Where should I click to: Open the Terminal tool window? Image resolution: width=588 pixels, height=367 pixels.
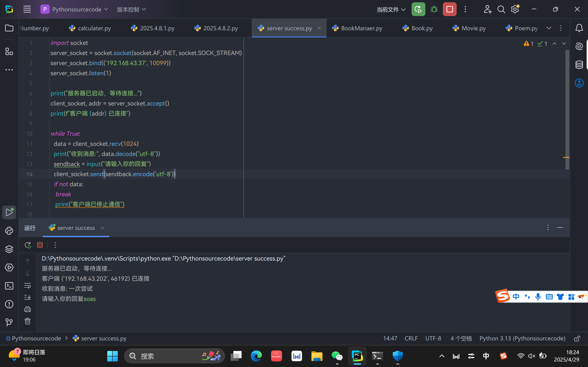tap(9, 286)
